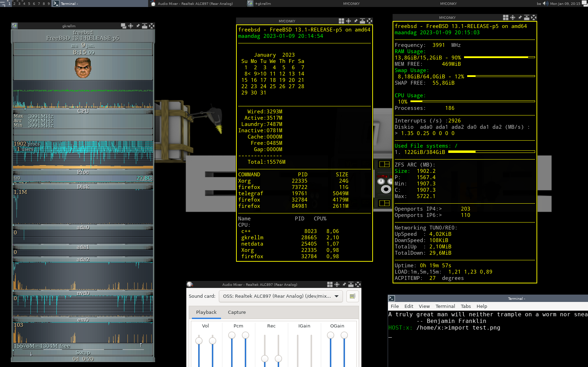
Task: Click the gkrellm clock showing 8:15
Action: [83, 52]
